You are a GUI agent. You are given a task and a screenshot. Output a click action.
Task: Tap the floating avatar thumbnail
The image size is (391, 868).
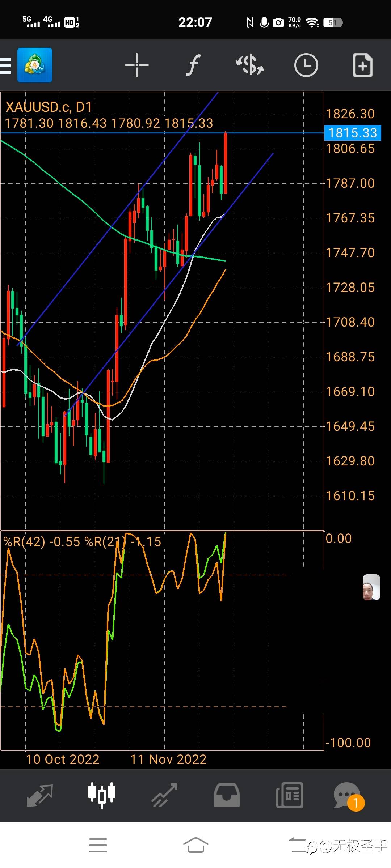click(x=371, y=587)
